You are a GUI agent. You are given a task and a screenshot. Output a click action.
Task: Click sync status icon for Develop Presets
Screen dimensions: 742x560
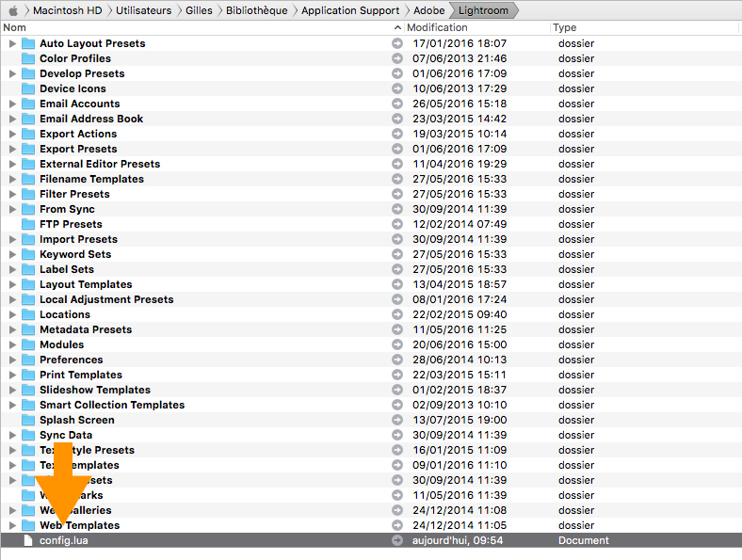(397, 73)
